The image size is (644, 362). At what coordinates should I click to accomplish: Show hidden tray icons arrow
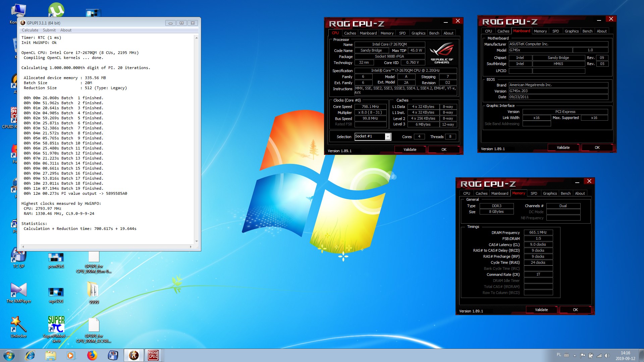click(575, 356)
